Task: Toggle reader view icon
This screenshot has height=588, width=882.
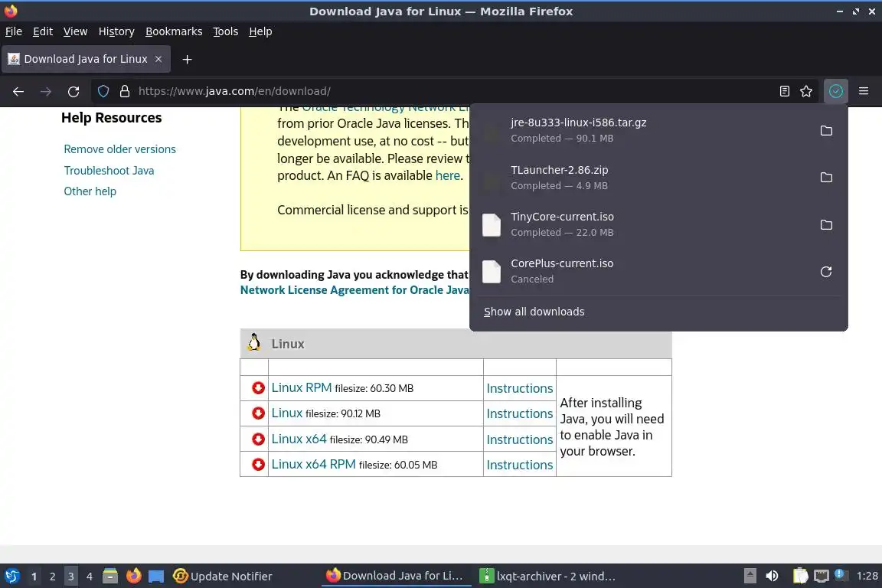Action: [x=785, y=91]
